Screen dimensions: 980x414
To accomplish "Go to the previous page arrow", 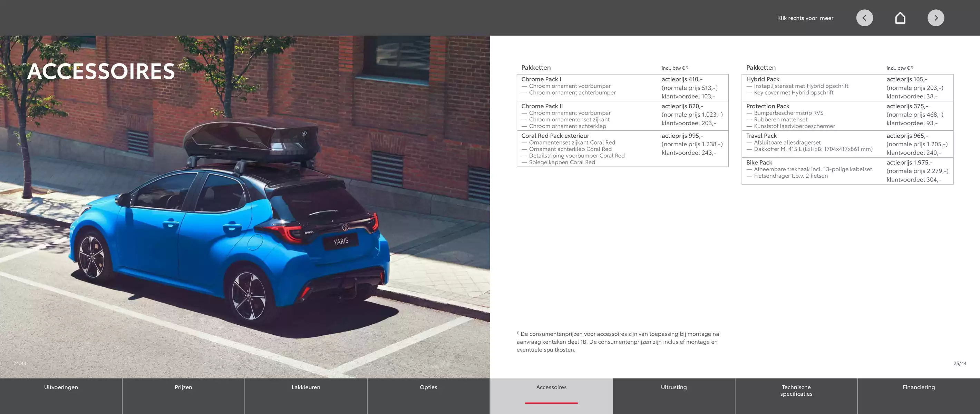I will (864, 18).
